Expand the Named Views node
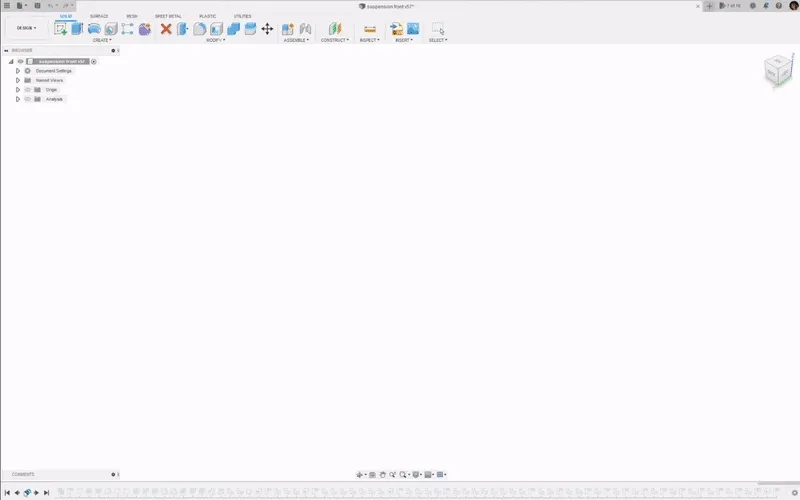800x500 pixels. point(18,80)
